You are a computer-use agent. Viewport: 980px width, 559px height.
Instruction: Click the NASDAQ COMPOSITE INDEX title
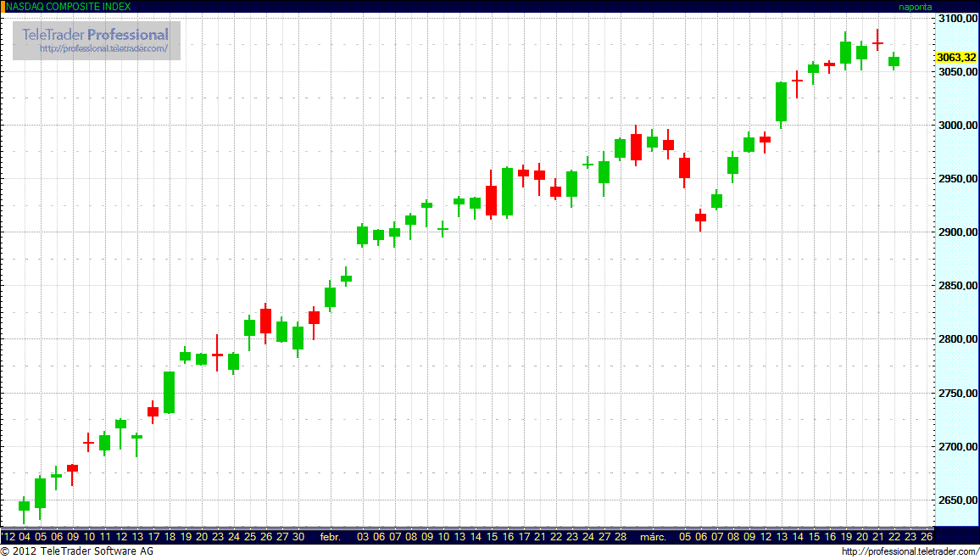[x=69, y=6]
